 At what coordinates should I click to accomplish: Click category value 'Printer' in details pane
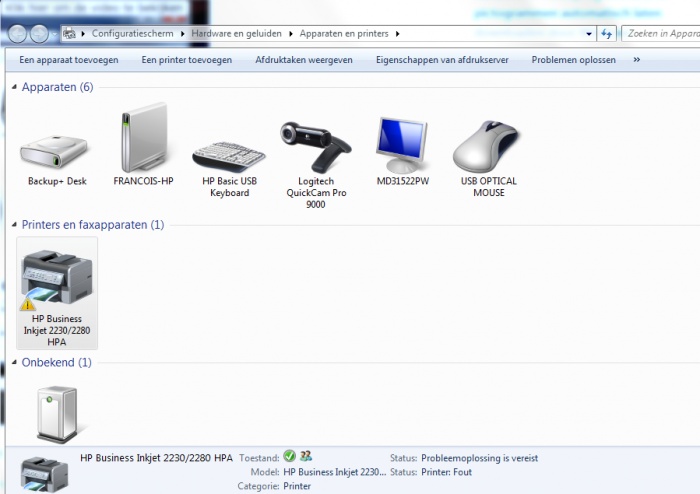click(x=297, y=486)
